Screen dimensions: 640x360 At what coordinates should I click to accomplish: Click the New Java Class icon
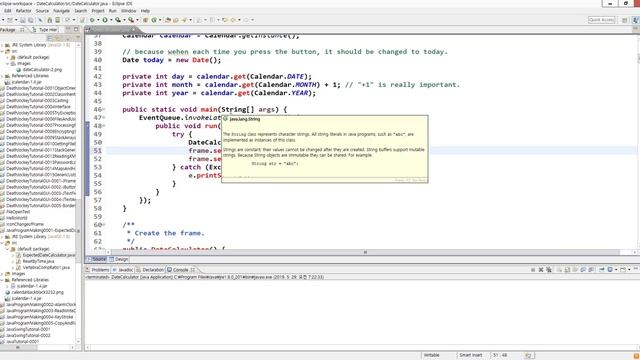[x=154, y=20]
